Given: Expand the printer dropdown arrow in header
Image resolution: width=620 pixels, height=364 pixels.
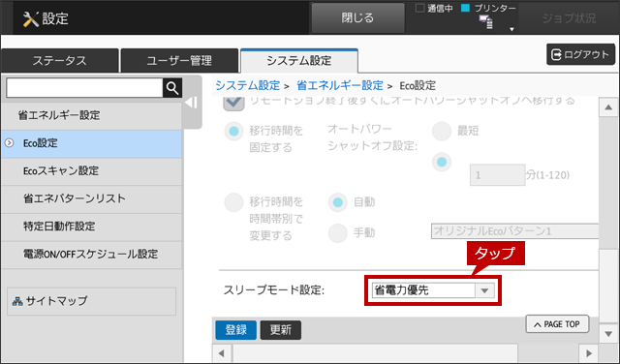Looking at the screenshot, I should click(511, 30).
